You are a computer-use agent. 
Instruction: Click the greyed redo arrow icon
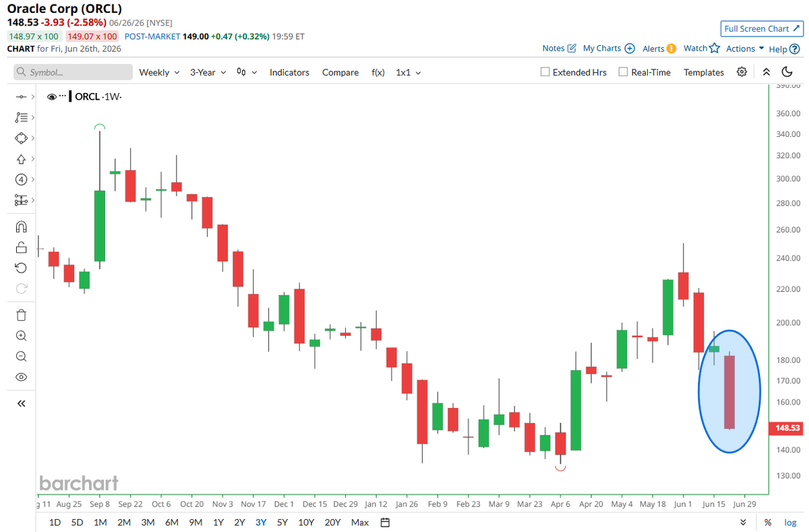(x=21, y=289)
